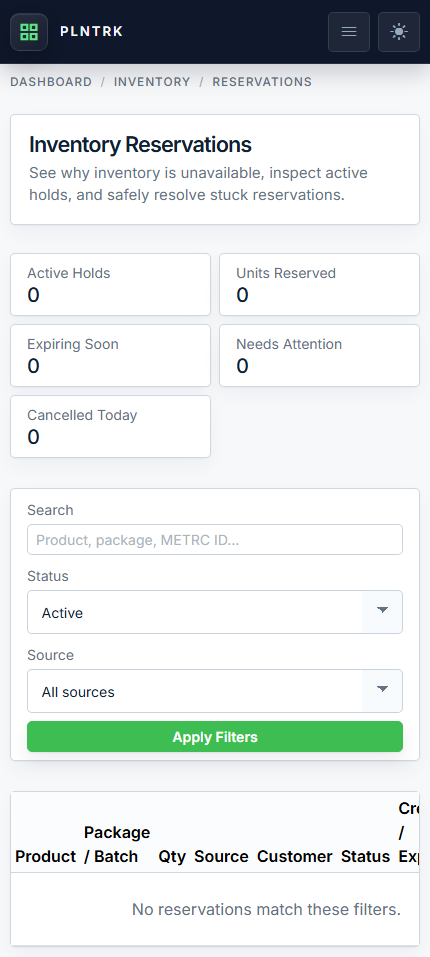Open the hamburger navigation menu

click(x=349, y=32)
